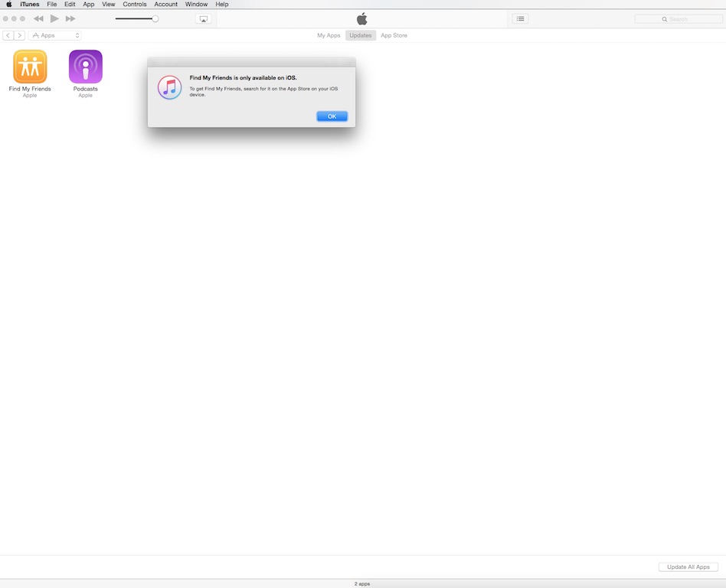Dismiss the dialog with OK

pos(332,116)
